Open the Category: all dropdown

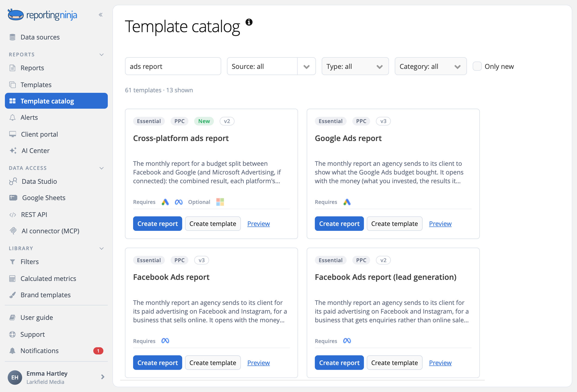coord(431,66)
